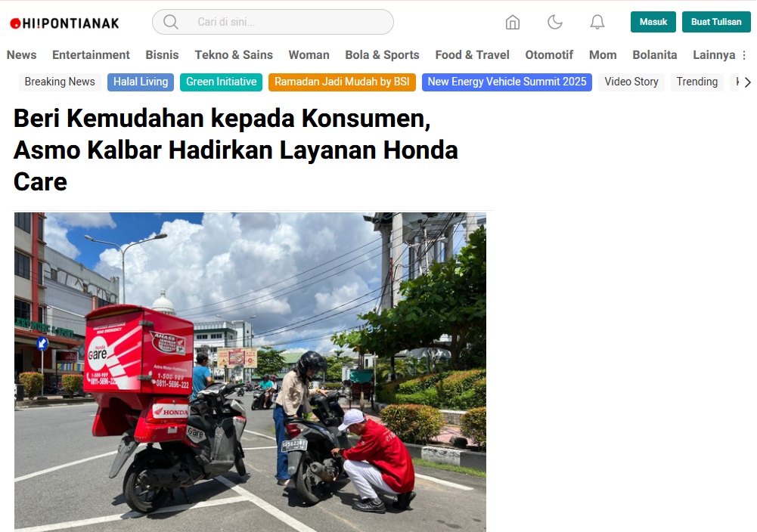Image resolution: width=757 pixels, height=532 pixels.
Task: Select the Video Story chip
Action: click(x=631, y=82)
